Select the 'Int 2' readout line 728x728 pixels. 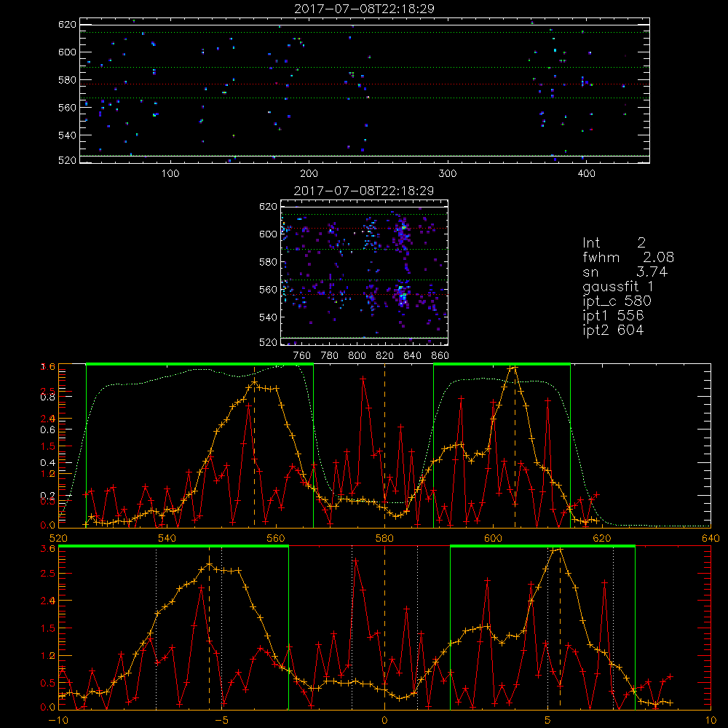614,243
